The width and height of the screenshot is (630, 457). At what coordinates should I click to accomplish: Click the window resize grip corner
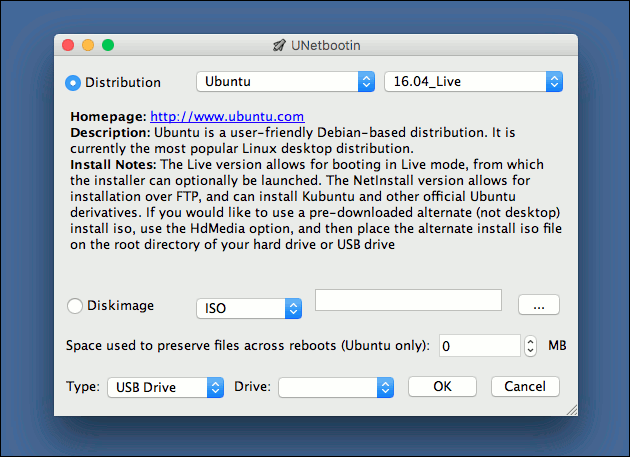pyautogui.click(x=572, y=410)
